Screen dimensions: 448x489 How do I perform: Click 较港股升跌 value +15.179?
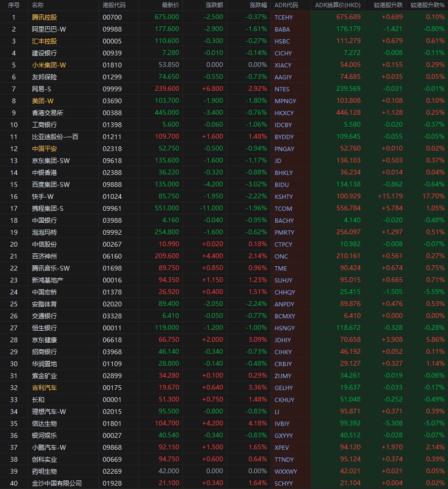point(390,196)
